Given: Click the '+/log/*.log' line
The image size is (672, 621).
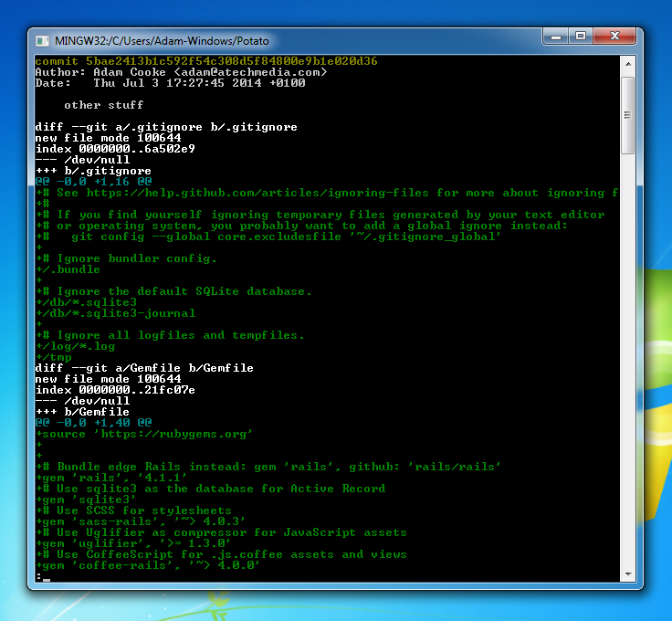Looking at the screenshot, I should click(76, 346).
